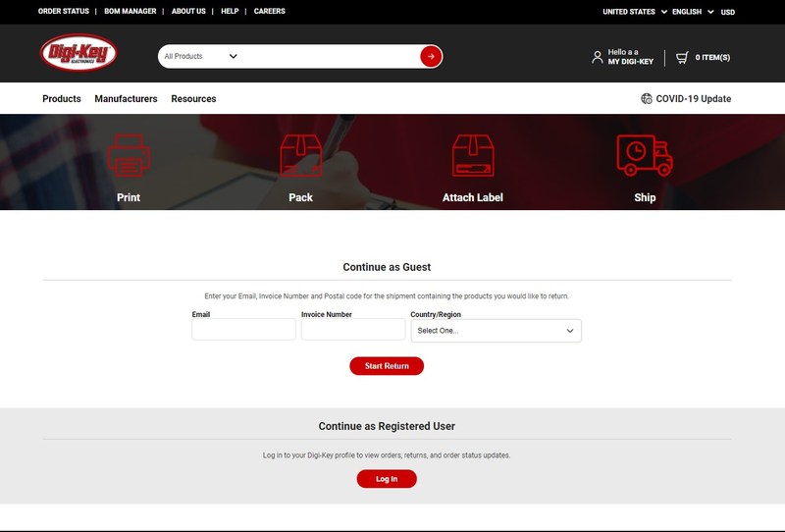Go to Order Status

64,11
